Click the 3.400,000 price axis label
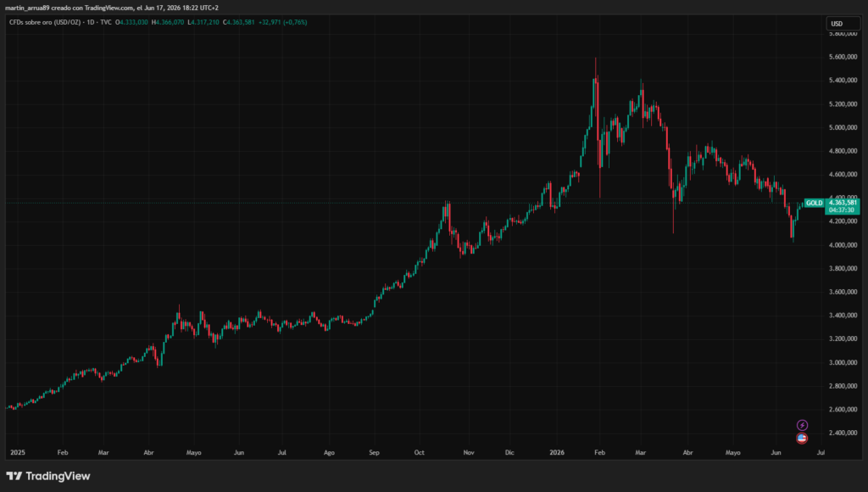Image resolution: width=868 pixels, height=492 pixels. coord(843,316)
